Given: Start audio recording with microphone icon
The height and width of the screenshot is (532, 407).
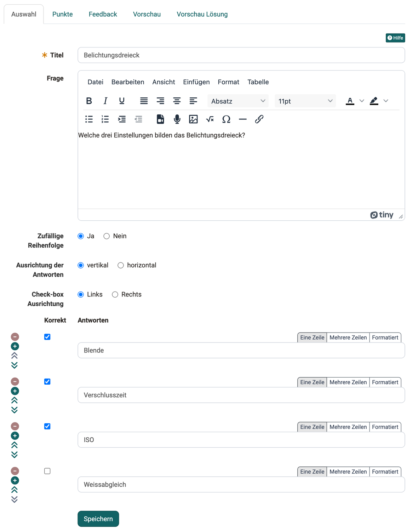Looking at the screenshot, I should [177, 119].
